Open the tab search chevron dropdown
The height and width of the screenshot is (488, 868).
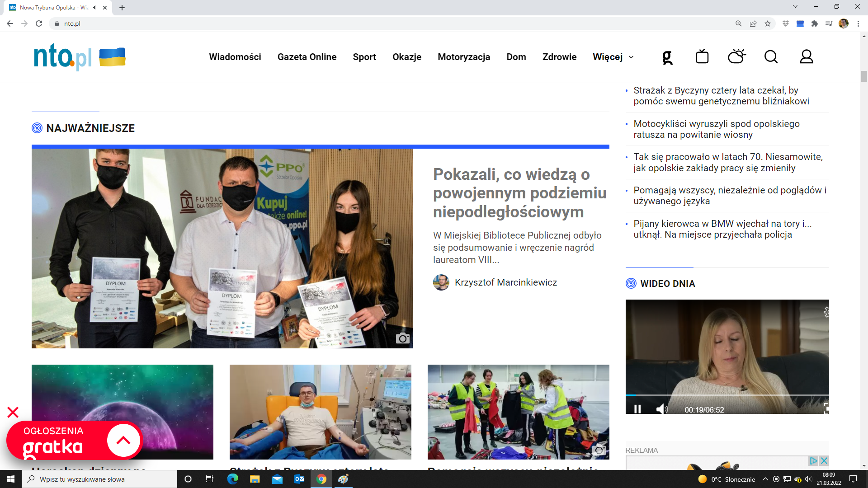(x=795, y=7)
